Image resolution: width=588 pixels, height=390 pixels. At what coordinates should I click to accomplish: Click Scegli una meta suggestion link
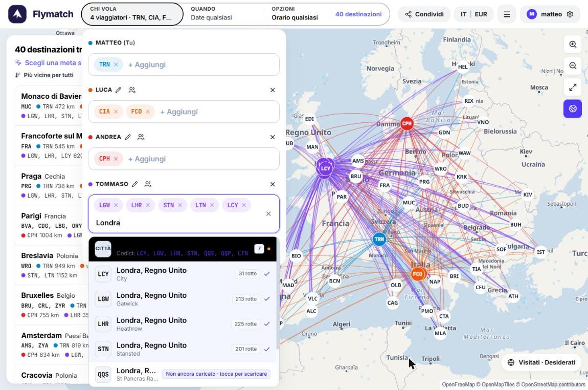(49, 62)
